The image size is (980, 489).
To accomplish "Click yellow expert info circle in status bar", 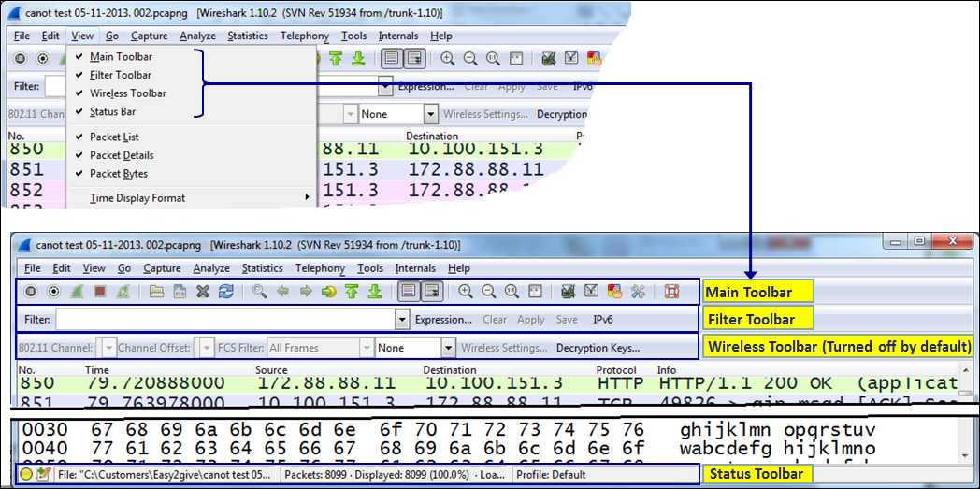I will click(x=27, y=474).
